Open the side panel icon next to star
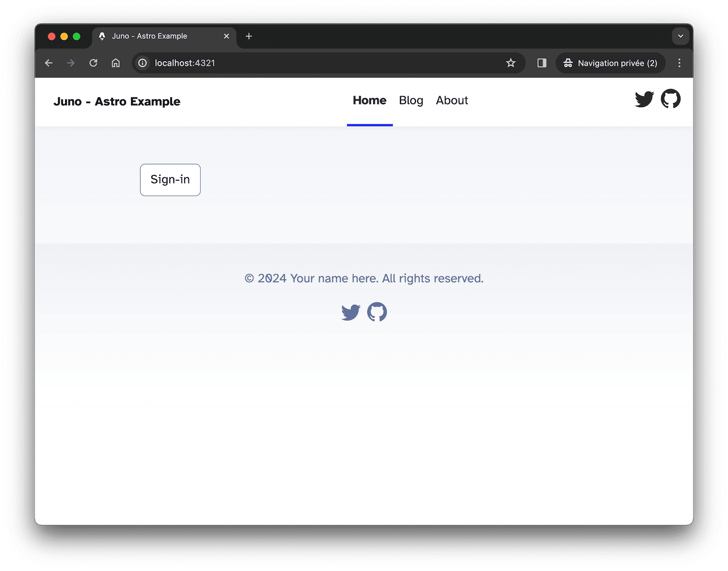This screenshot has width=728, height=571. (x=541, y=63)
